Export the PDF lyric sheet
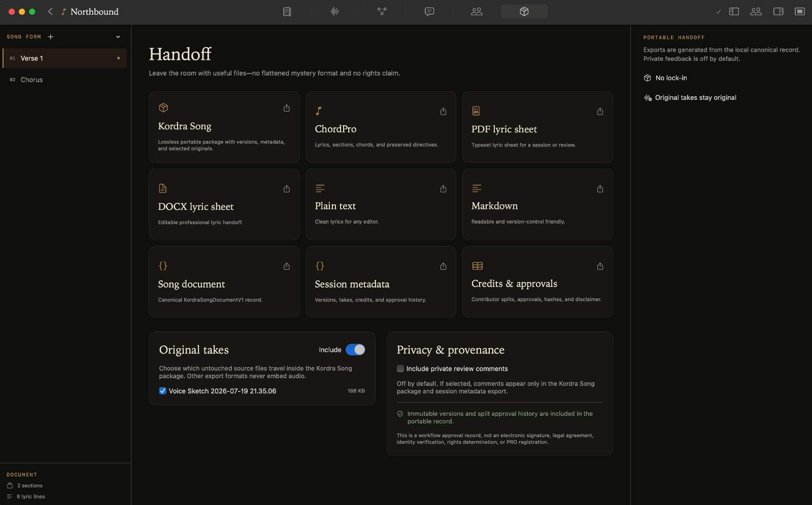The image size is (812, 505). click(600, 111)
